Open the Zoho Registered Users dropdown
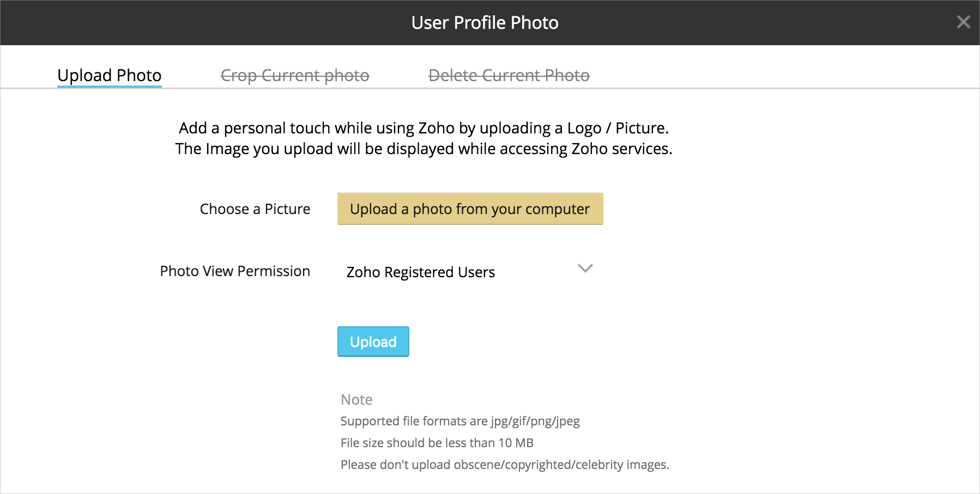980x494 pixels. click(x=420, y=272)
